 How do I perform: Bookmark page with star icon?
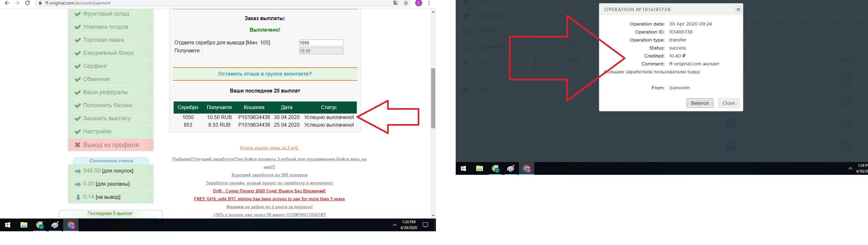[406, 3]
